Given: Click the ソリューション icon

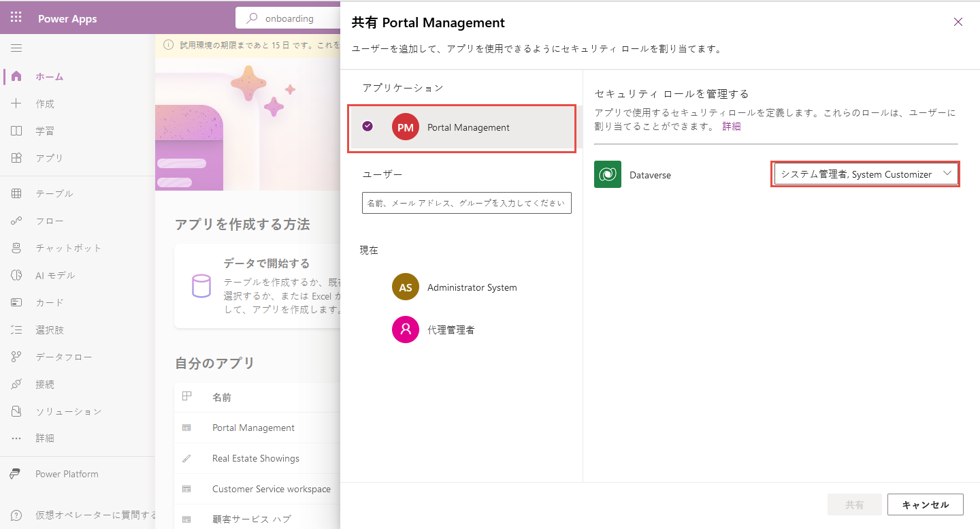Looking at the screenshot, I should tap(16, 411).
